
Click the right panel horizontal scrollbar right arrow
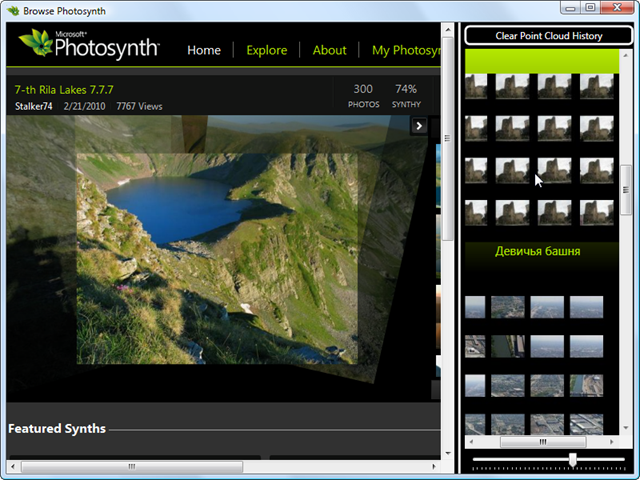point(610,441)
